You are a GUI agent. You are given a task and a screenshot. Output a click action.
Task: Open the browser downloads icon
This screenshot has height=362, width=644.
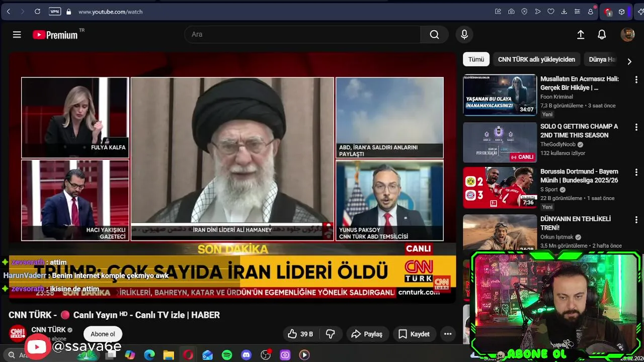pos(564,12)
